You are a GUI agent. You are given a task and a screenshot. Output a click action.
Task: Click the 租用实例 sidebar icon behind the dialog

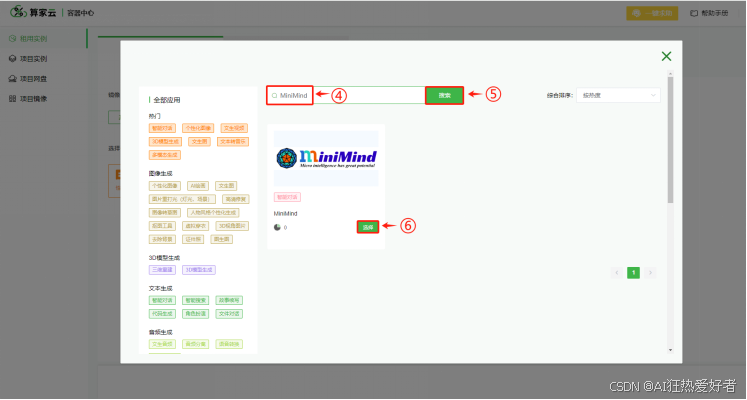[13, 39]
